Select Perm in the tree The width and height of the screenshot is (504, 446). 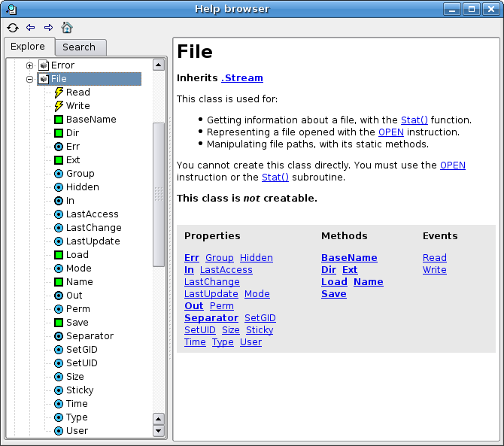[x=78, y=309]
